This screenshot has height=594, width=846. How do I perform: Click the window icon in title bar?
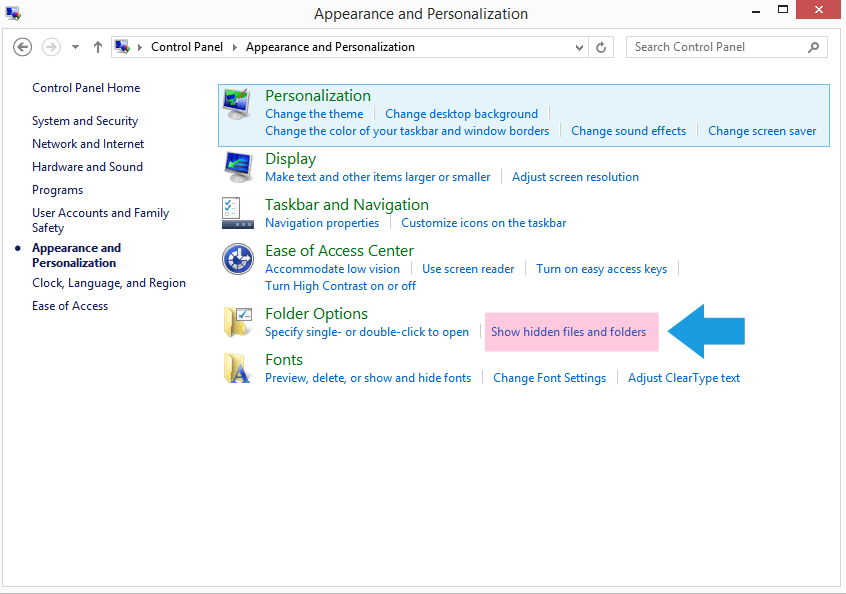[13, 13]
